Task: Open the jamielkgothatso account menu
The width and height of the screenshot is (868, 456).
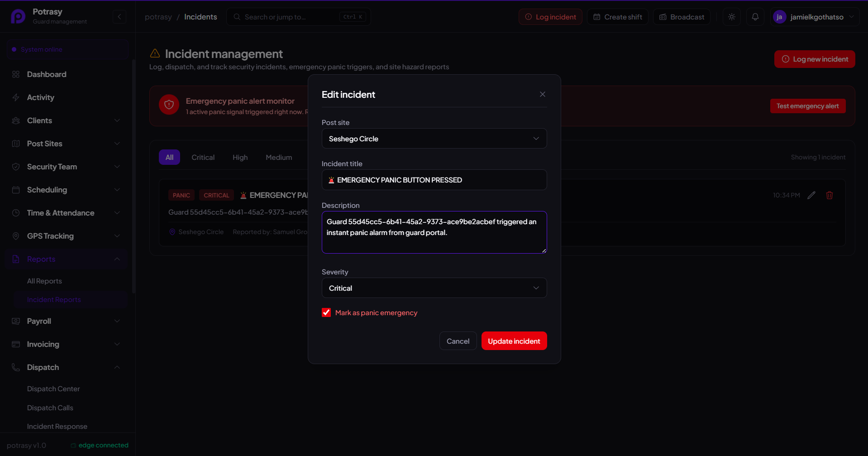Action: coord(815,17)
